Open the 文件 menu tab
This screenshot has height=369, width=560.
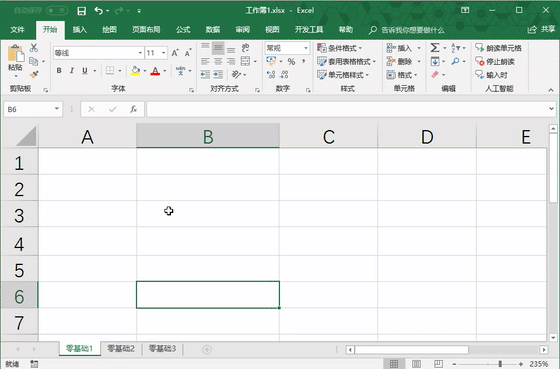pos(17,30)
